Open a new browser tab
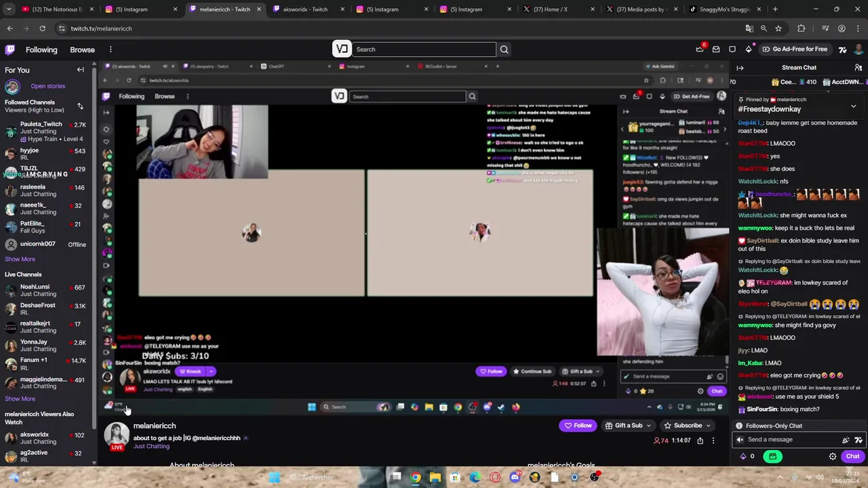Image resolution: width=868 pixels, height=488 pixels. (775, 9)
